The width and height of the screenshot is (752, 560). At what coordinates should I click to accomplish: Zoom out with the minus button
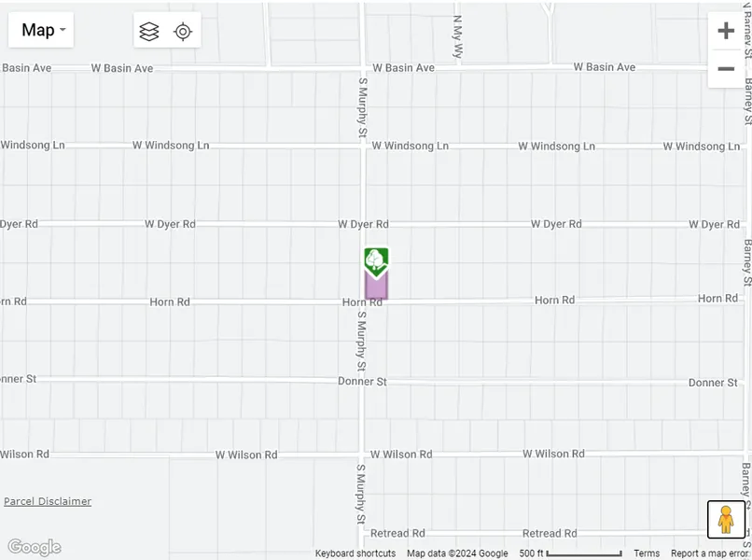point(725,69)
